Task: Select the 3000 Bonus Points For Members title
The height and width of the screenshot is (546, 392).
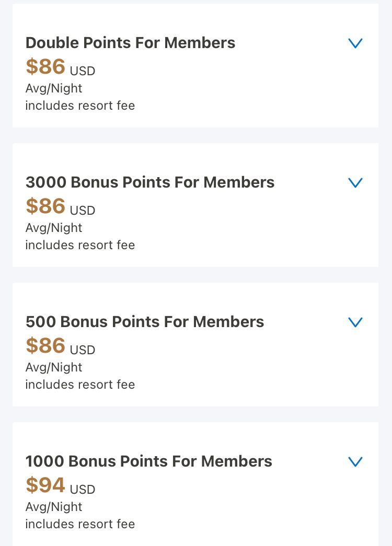Action: [x=150, y=182]
